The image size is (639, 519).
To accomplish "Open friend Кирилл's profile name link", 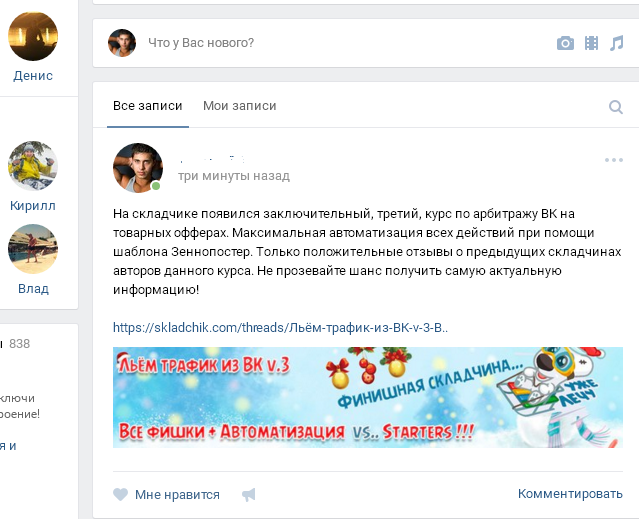I will coord(33,206).
